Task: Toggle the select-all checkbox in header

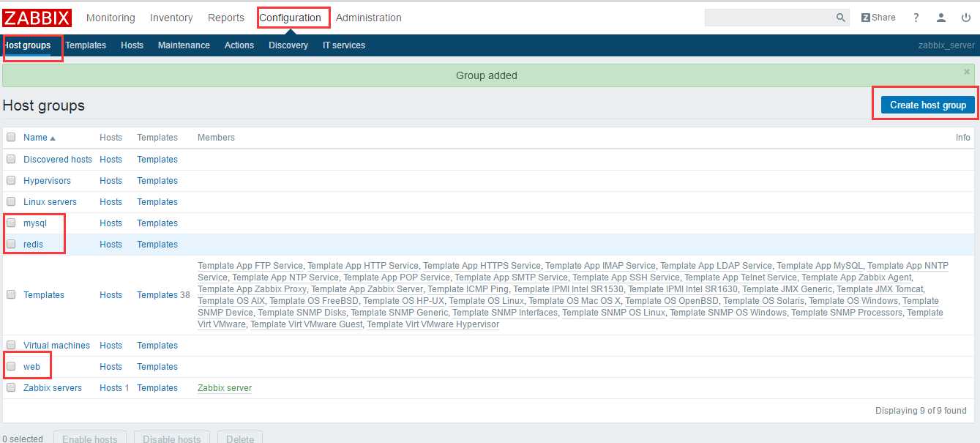Action: pyautogui.click(x=11, y=137)
